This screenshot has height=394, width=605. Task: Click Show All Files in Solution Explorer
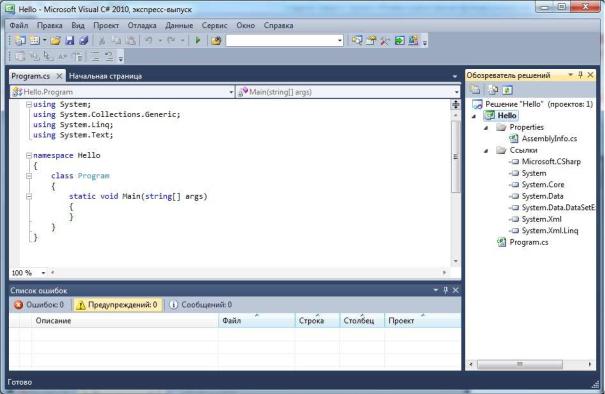click(493, 90)
